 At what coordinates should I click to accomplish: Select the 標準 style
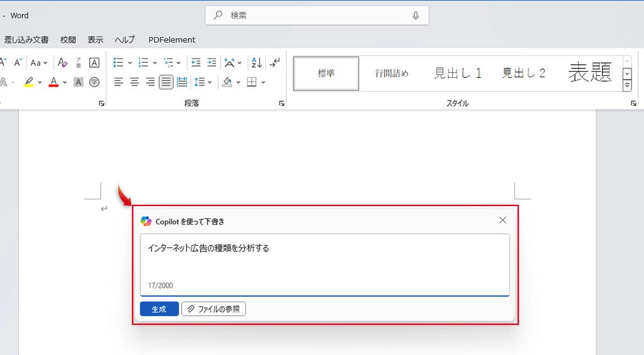(x=326, y=74)
